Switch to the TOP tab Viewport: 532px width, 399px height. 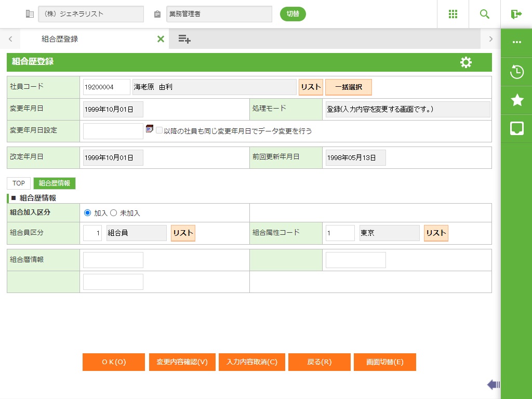coord(19,183)
